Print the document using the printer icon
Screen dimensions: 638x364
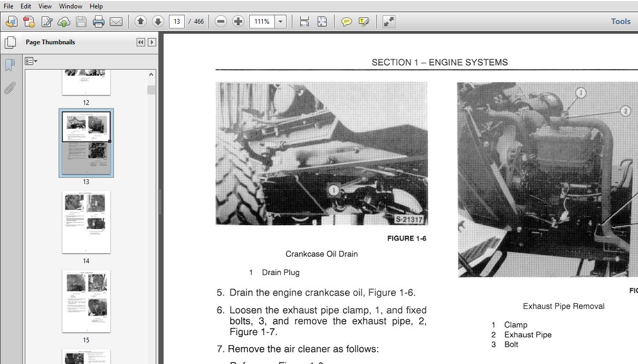[x=99, y=22]
